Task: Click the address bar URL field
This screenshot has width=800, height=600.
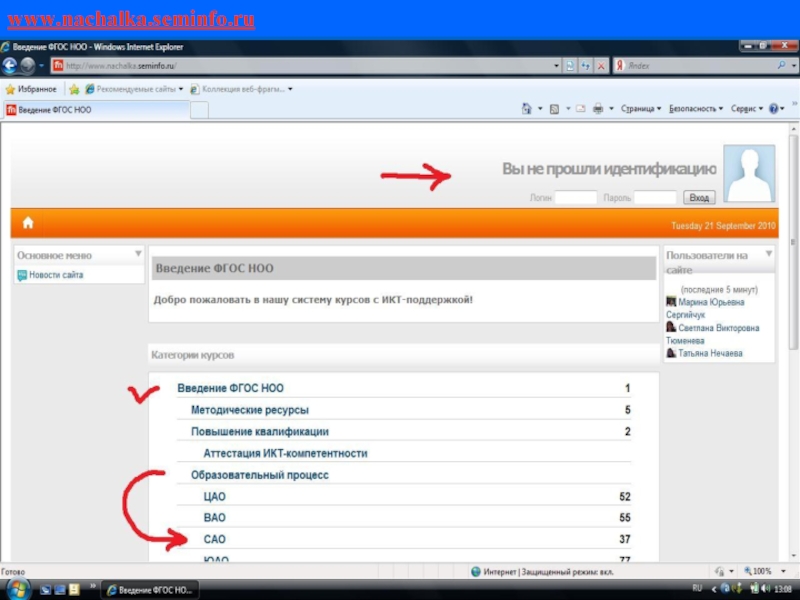Action: tap(301, 66)
